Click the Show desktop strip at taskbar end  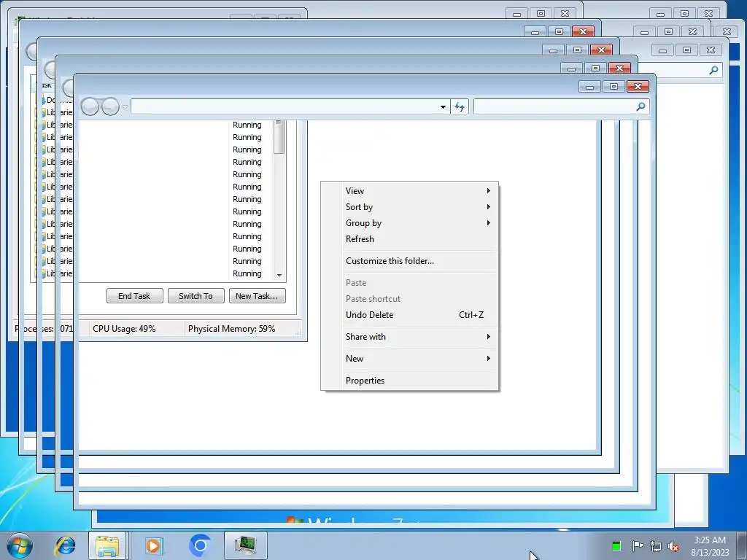pyautogui.click(x=742, y=545)
